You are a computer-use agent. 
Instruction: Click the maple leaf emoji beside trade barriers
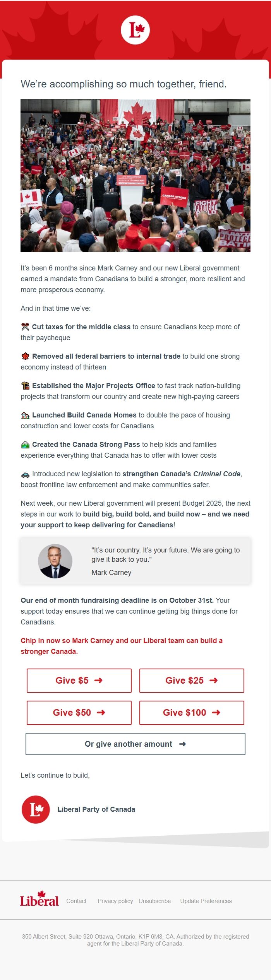pos(25,356)
